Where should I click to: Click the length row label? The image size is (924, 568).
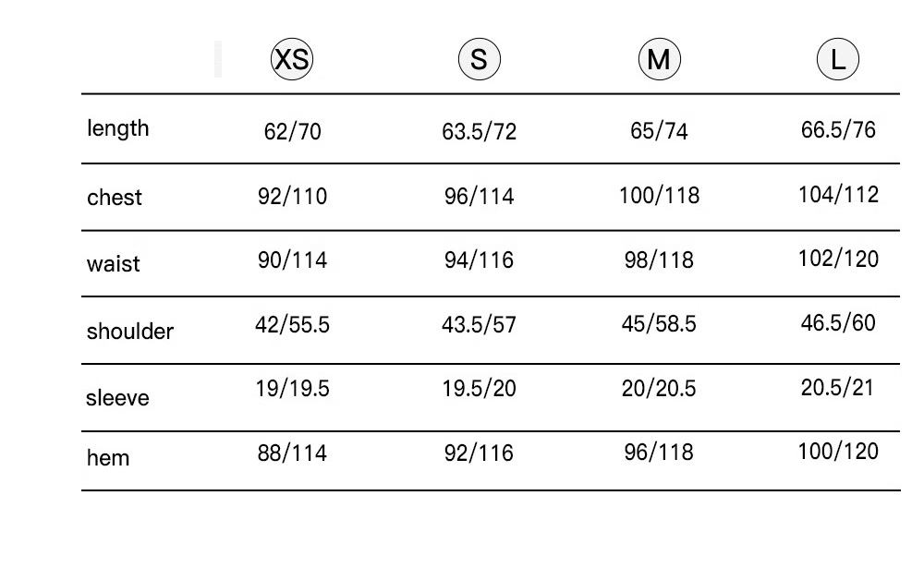(x=117, y=128)
